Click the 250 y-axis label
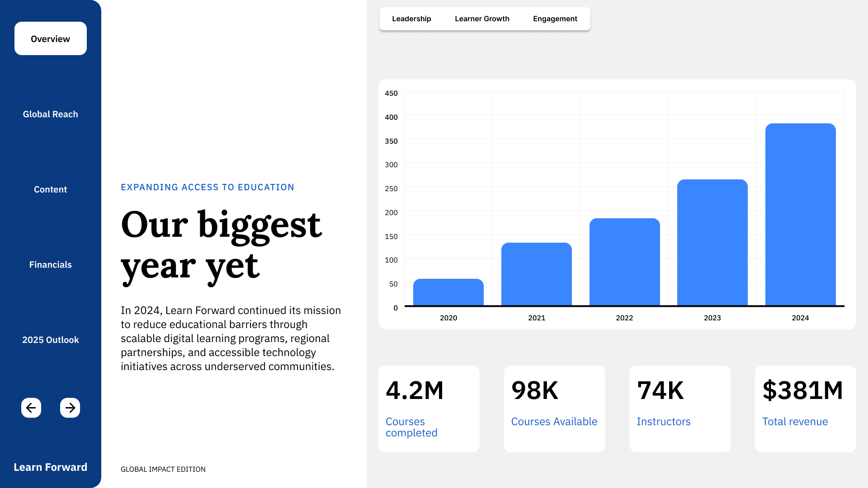 point(391,189)
